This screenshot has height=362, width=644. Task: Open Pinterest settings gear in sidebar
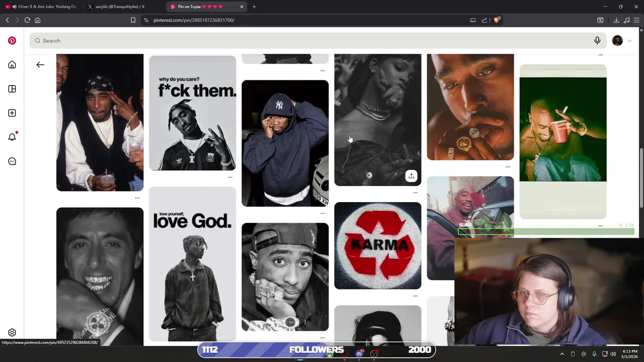click(x=12, y=333)
